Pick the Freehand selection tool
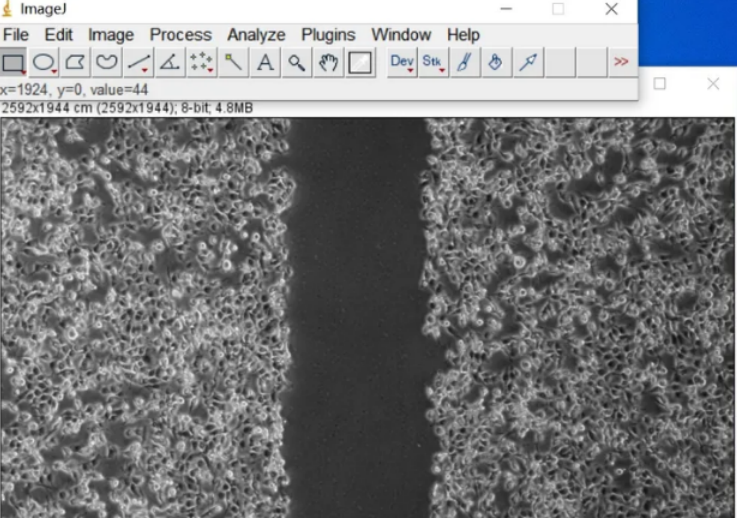 106,63
